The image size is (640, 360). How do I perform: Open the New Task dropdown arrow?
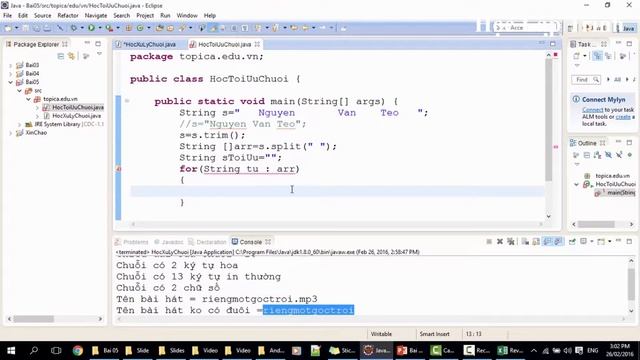tap(585, 56)
